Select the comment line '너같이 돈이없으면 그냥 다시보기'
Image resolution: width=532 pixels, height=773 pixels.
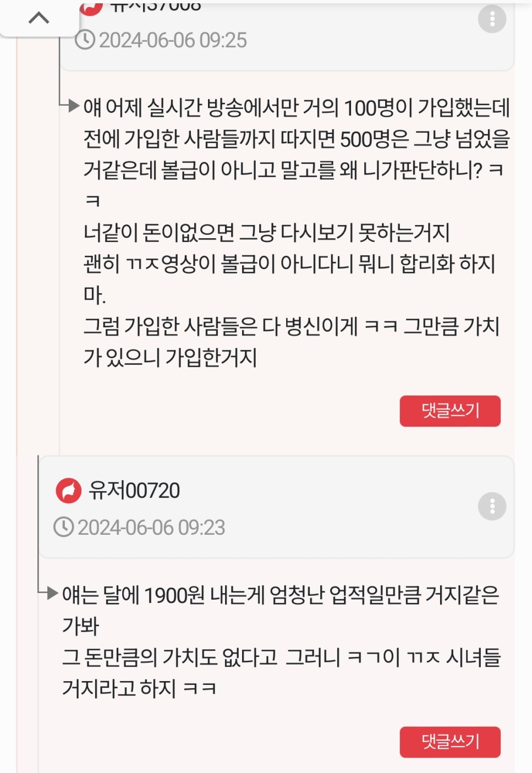pyautogui.click(x=266, y=233)
